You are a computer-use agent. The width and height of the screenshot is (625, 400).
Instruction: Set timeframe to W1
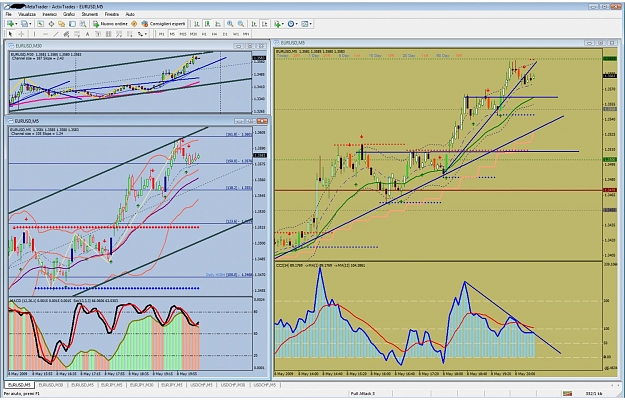click(236, 34)
